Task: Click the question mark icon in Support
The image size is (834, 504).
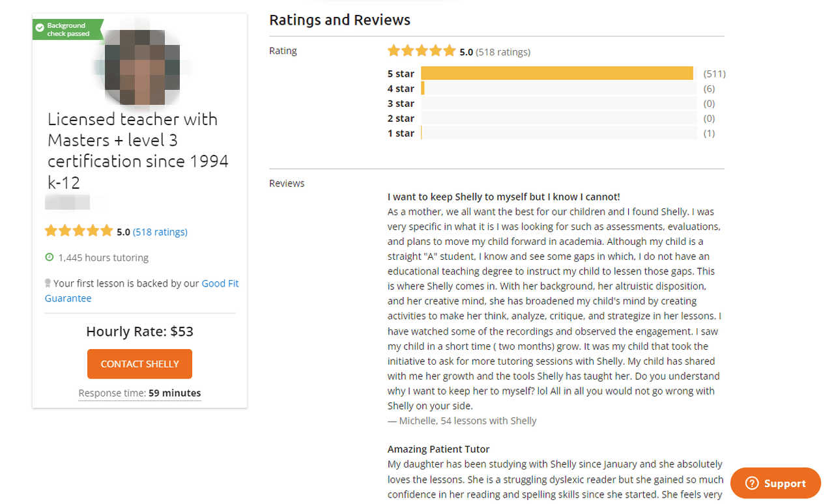Action: tap(752, 483)
